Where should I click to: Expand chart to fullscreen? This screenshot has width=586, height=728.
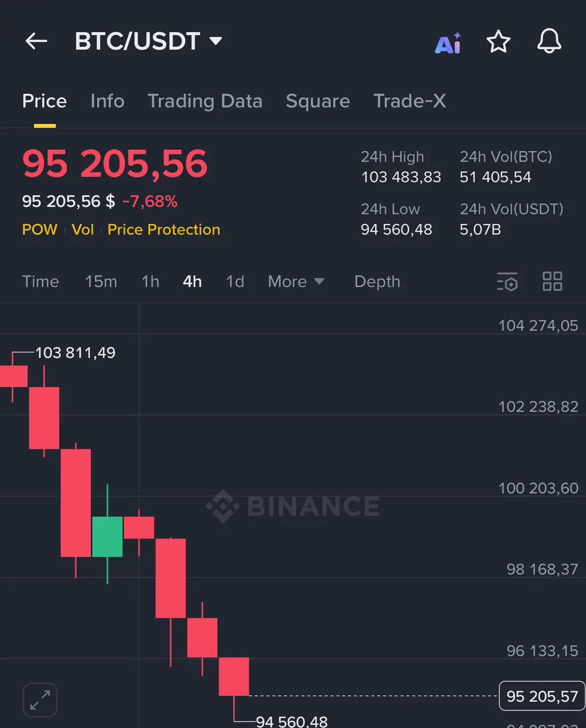(x=40, y=700)
